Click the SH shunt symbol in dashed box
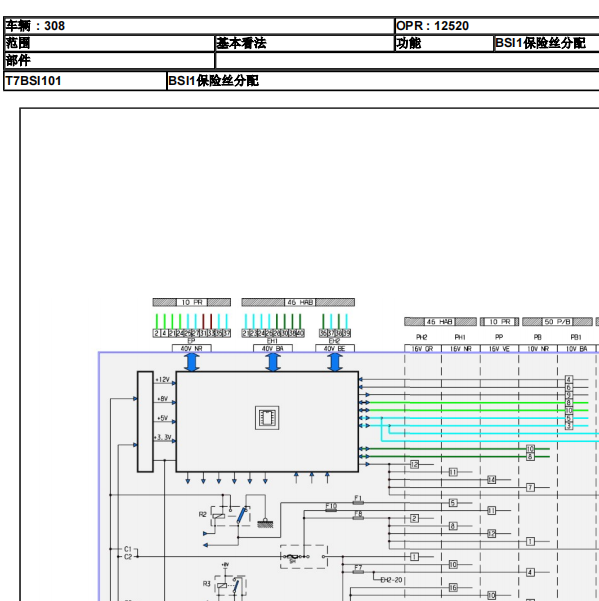This screenshot has width=599, height=601. pyautogui.click(x=304, y=557)
